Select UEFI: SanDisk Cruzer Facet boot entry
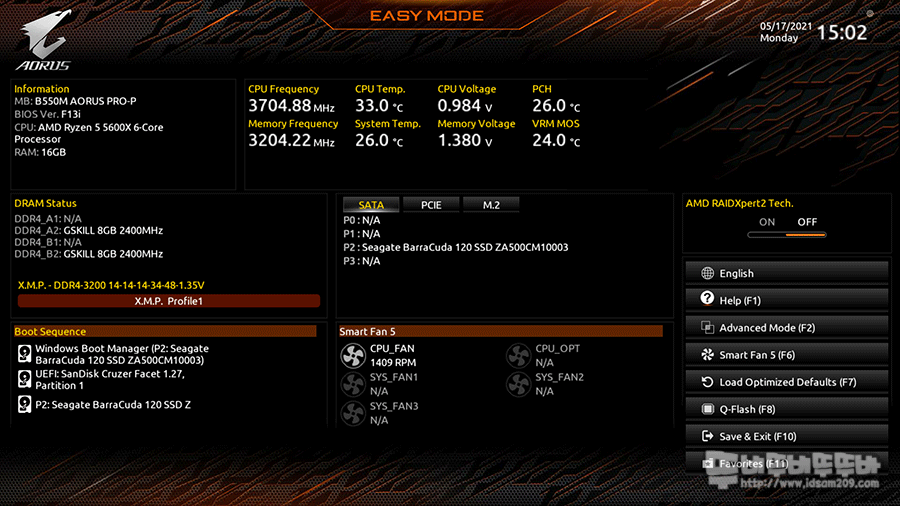This screenshot has width=900, height=506. click(110, 379)
